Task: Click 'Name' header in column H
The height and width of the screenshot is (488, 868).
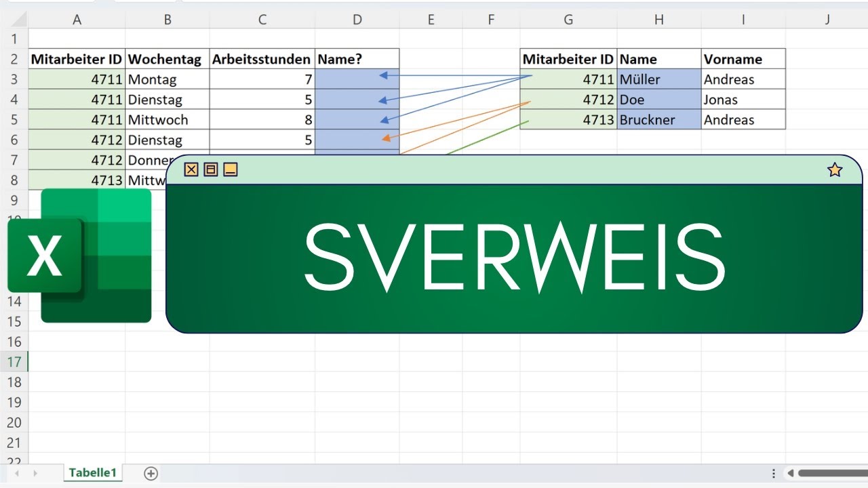Action: tap(659, 59)
